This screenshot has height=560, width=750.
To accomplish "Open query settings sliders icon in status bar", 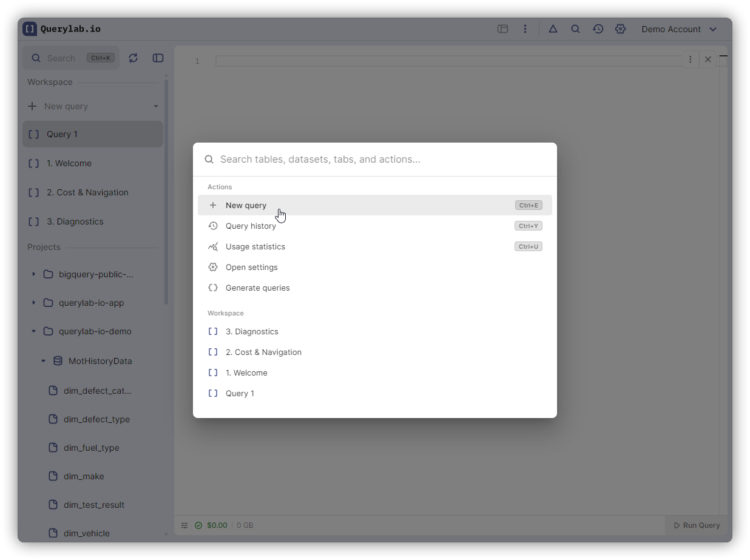I will (x=184, y=525).
